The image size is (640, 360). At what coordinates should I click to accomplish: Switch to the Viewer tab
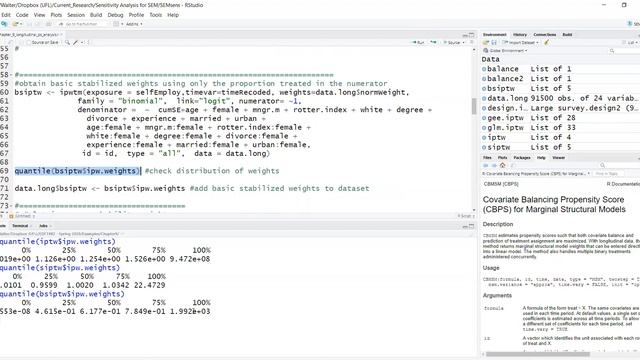[558, 158]
